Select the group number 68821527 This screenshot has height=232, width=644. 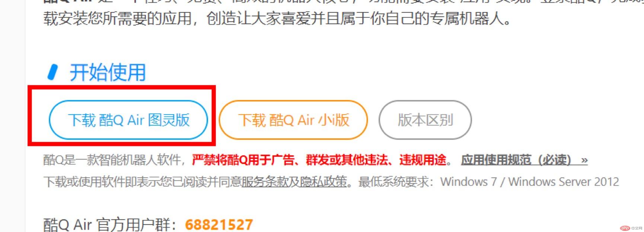(x=219, y=225)
